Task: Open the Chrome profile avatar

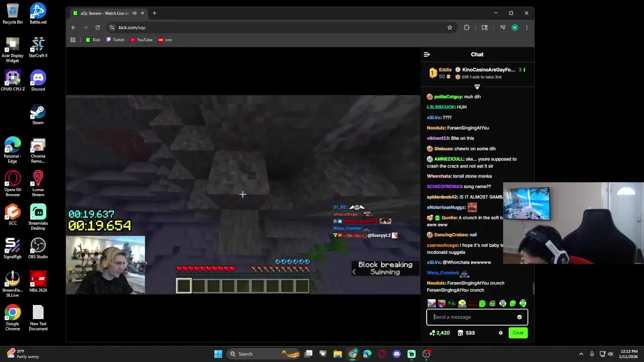Action: 515,28
